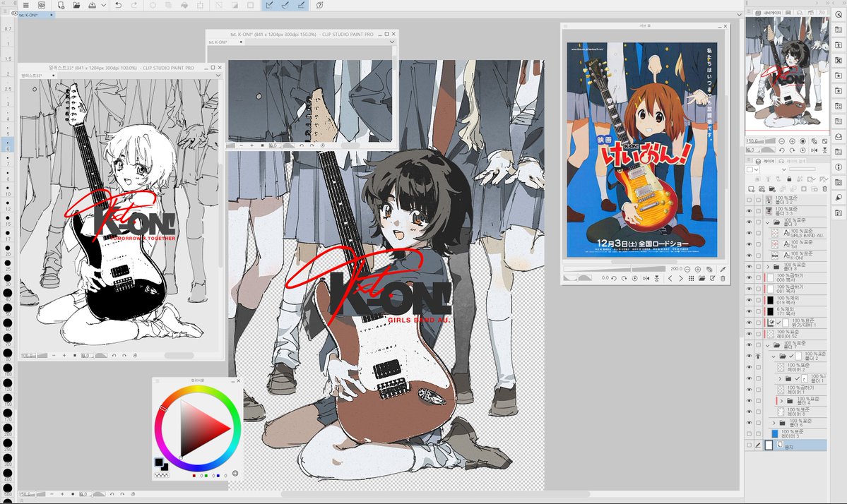Check the lock box for 폴더 3 2
The image size is (847, 504).
[759, 200]
